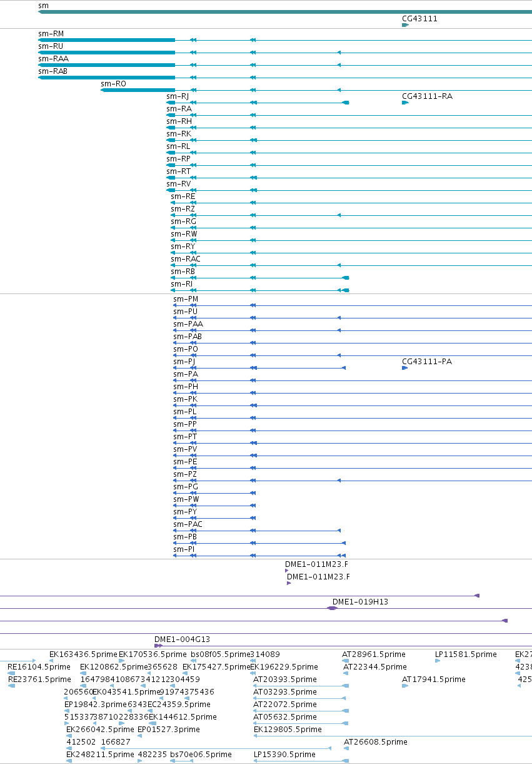Viewport: 532px width, 764px height.
Task: Select the sm-PI protein label
Action: (x=183, y=549)
